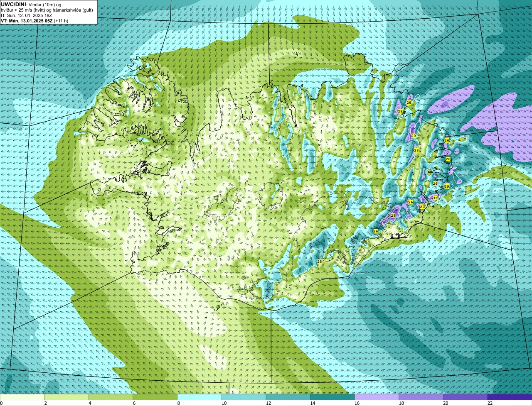Click the medium purple 18–20 legend swatch
This screenshot has height=406, width=532.
[421, 397]
